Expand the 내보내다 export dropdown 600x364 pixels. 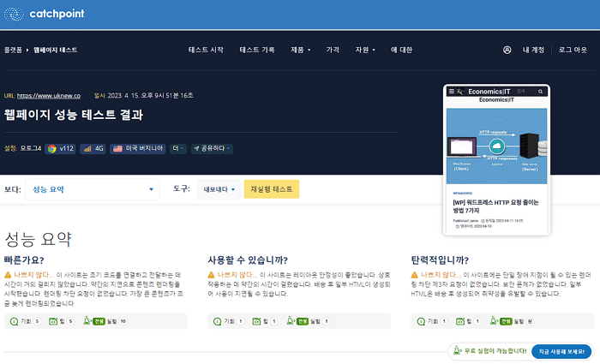219,189
